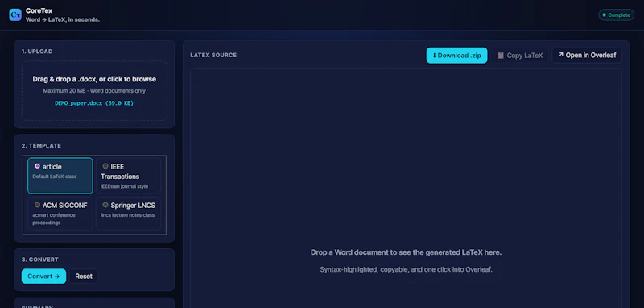Image resolution: width=644 pixels, height=308 pixels.
Task: Click the arrow icon on Open in Overleaf
Action: pos(560,55)
